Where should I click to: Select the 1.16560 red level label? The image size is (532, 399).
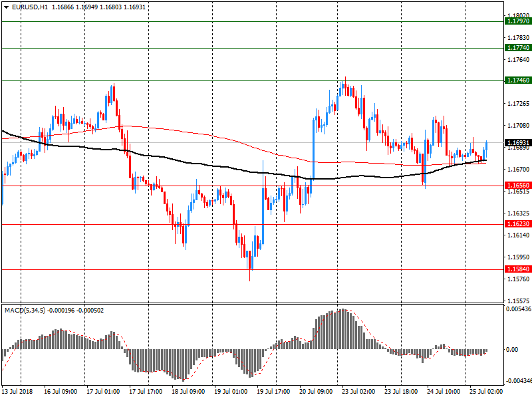click(518, 186)
